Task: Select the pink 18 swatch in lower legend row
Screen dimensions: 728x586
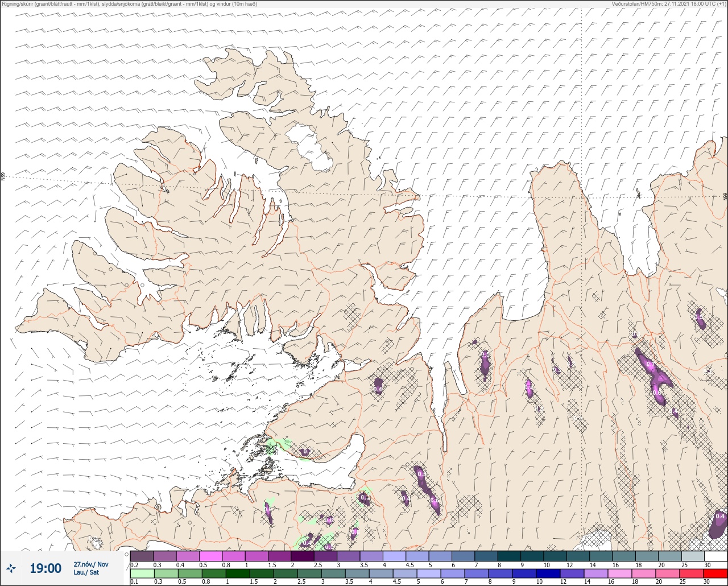Action: (x=644, y=572)
